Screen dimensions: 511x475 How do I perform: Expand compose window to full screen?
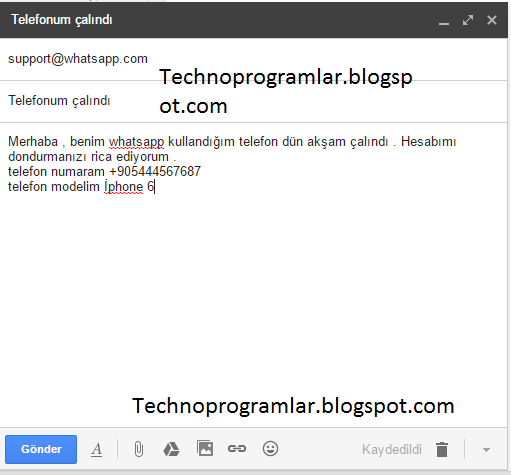[x=468, y=20]
